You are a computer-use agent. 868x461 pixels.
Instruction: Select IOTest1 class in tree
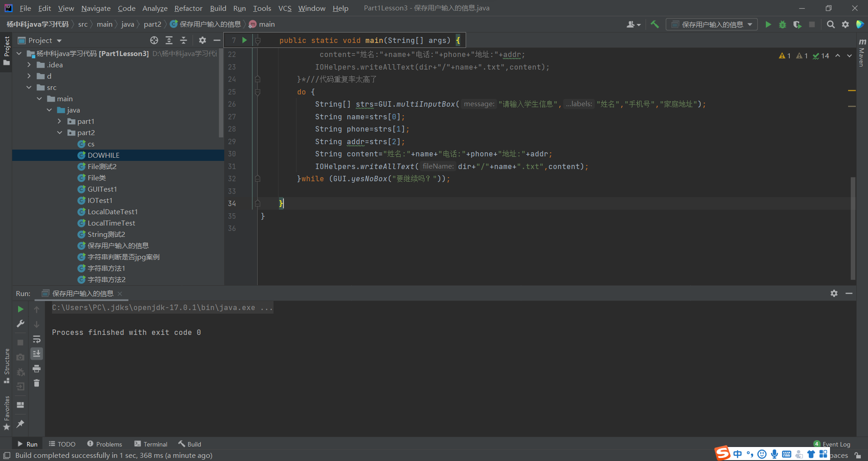(x=100, y=200)
